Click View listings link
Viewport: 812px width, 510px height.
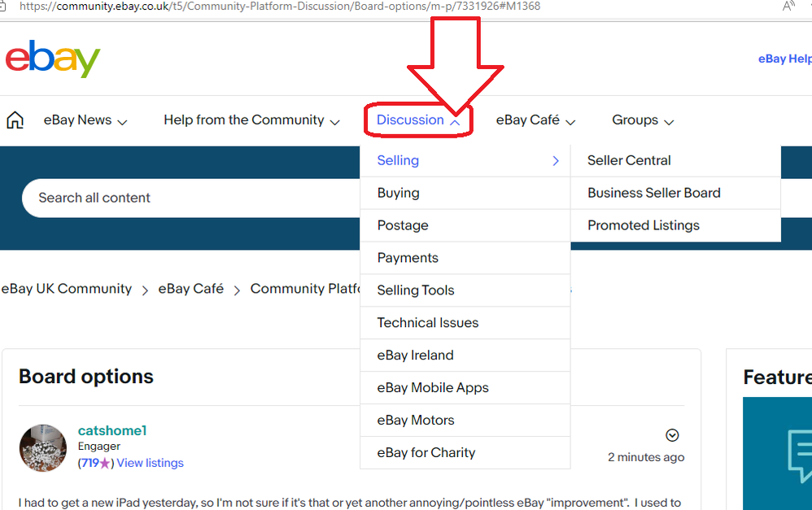coord(151,463)
